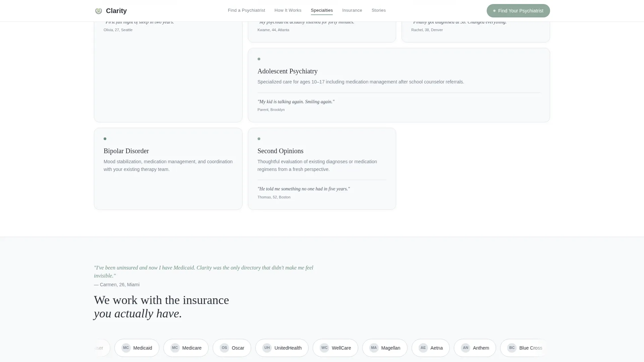Select the Anthem insurance chip

click(x=475, y=348)
